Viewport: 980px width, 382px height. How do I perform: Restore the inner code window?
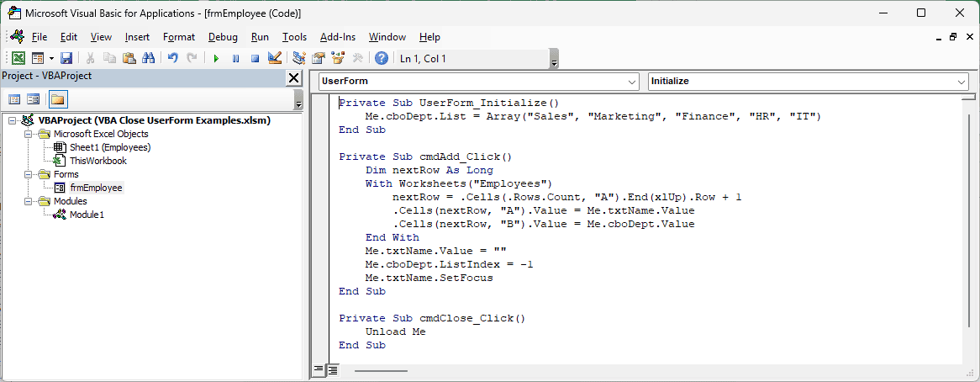pyautogui.click(x=952, y=37)
